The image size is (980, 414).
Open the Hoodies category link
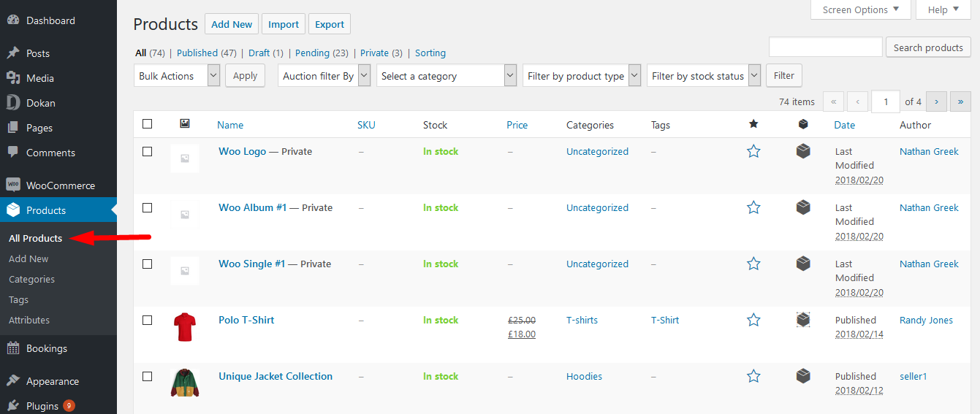click(x=584, y=376)
